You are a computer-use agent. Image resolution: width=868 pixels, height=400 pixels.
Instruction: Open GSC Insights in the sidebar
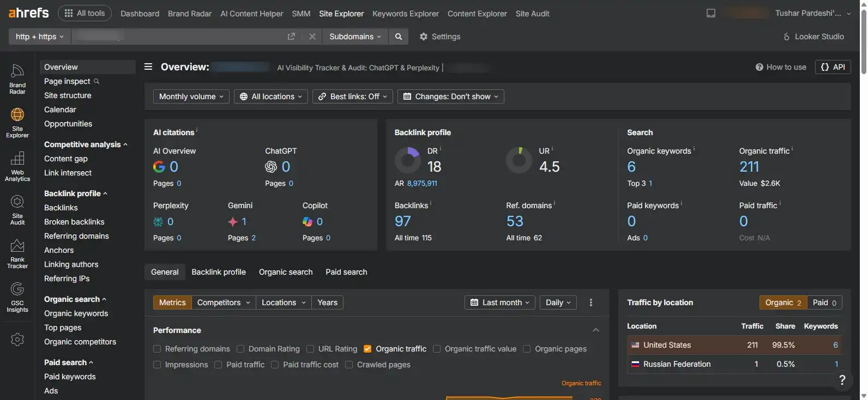[17, 297]
